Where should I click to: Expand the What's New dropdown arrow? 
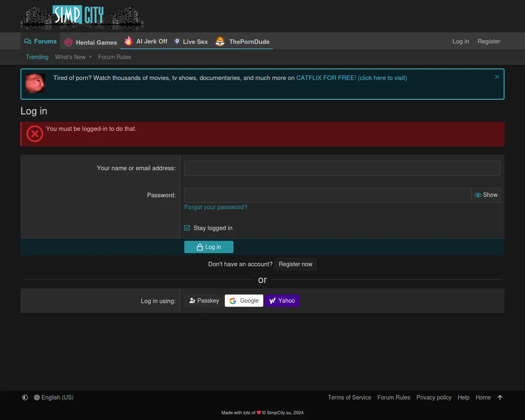click(x=90, y=57)
